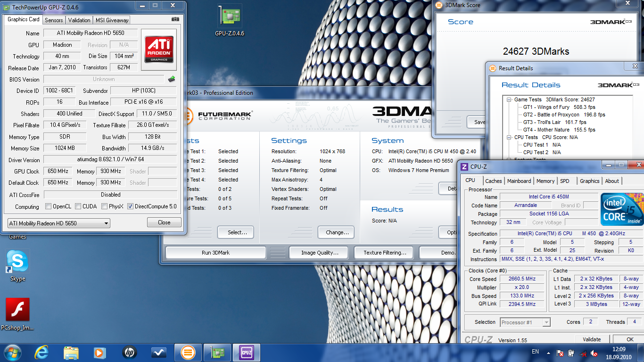Click the Image Quality... button
The image size is (644, 362).
[x=318, y=253]
